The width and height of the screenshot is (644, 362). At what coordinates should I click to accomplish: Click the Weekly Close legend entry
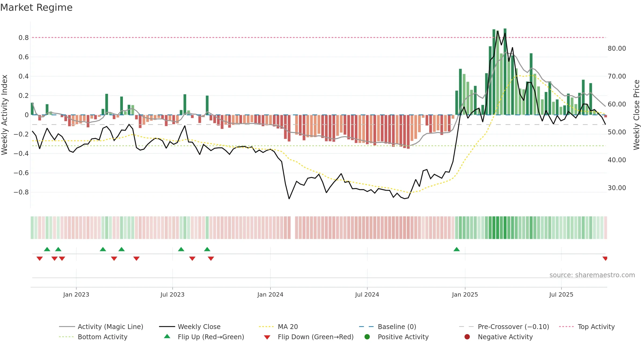(x=190, y=327)
